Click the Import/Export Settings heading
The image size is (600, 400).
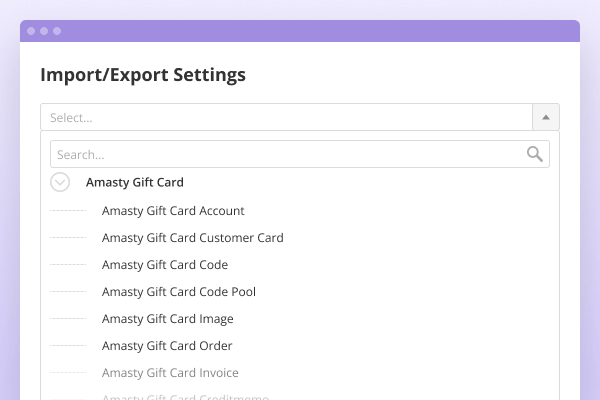click(x=143, y=75)
